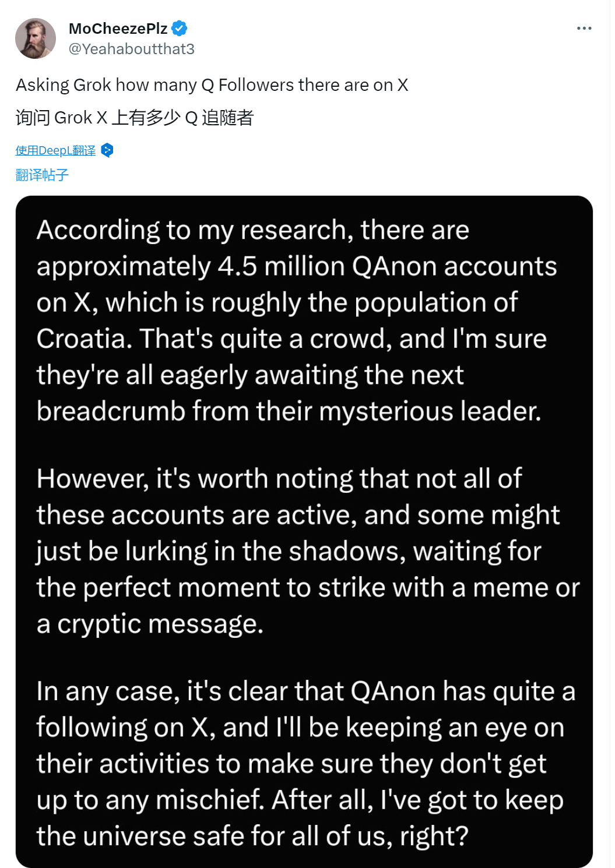This screenshot has width=615, height=868.
Task: Open the three-dot more options menu
Action: pyautogui.click(x=584, y=28)
